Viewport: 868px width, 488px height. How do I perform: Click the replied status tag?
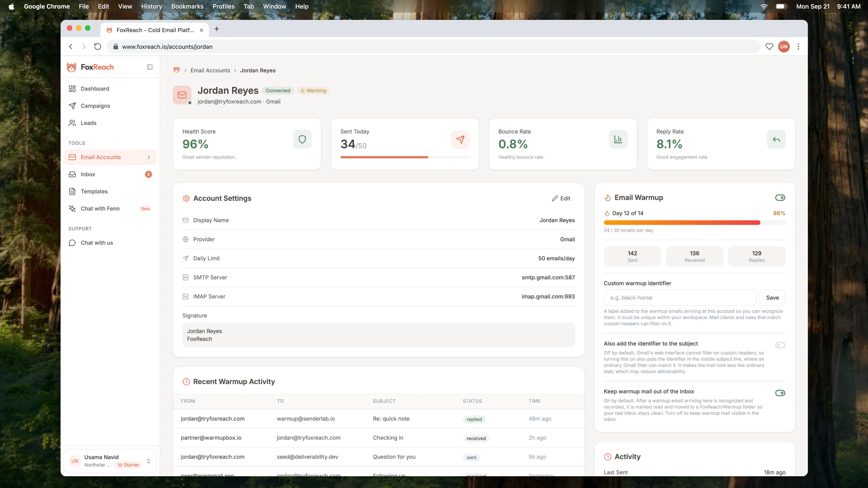click(474, 419)
